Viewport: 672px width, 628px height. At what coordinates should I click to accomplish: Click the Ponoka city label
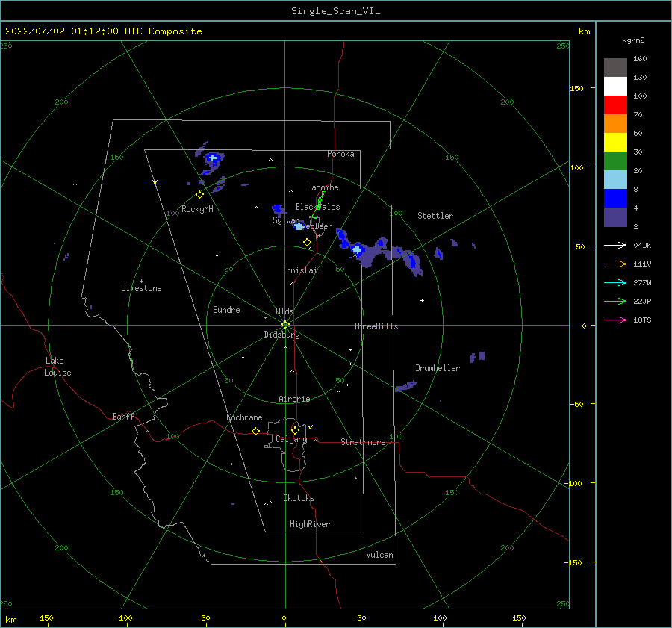click(340, 154)
